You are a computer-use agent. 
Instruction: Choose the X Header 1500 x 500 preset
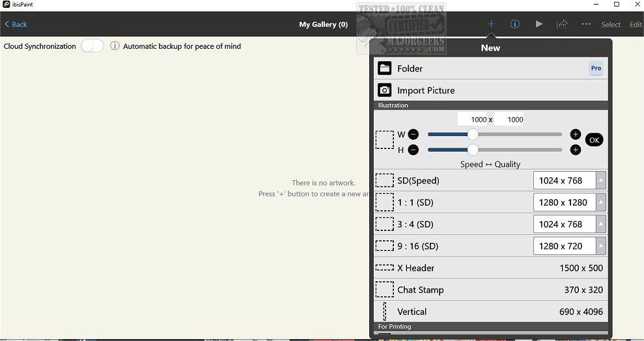[491, 268]
